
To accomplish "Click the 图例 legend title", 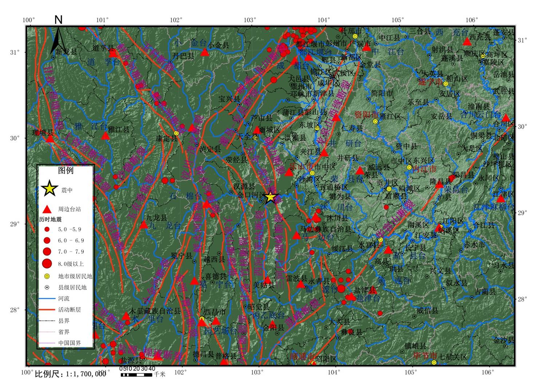I will coord(66,170).
